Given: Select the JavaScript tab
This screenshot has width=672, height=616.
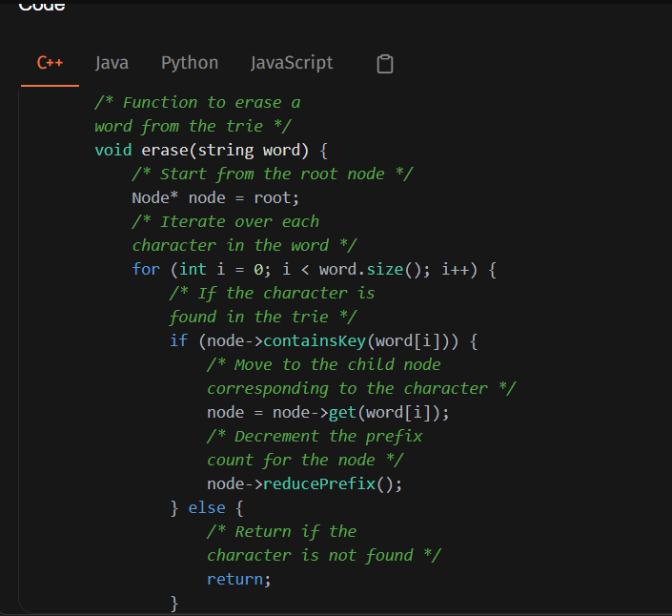Looking at the screenshot, I should click(x=292, y=63).
